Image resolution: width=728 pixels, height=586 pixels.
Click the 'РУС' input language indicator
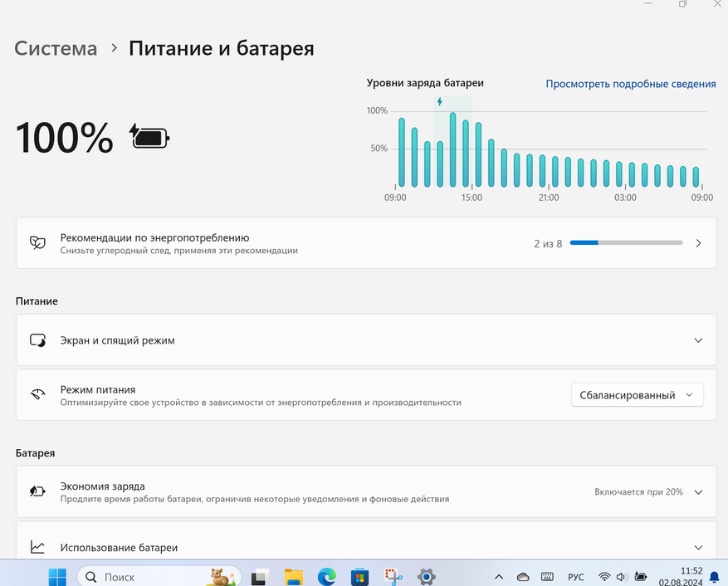coord(575,577)
